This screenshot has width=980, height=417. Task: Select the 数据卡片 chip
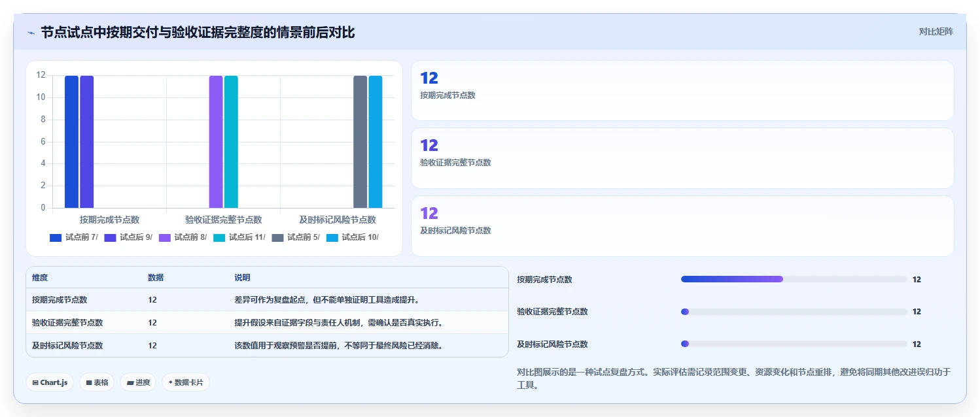point(186,382)
